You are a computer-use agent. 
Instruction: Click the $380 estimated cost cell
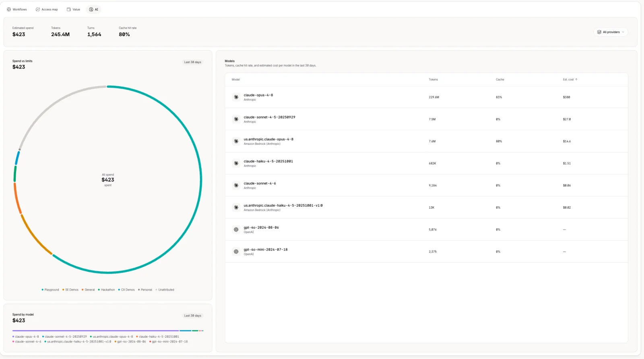pyautogui.click(x=566, y=97)
